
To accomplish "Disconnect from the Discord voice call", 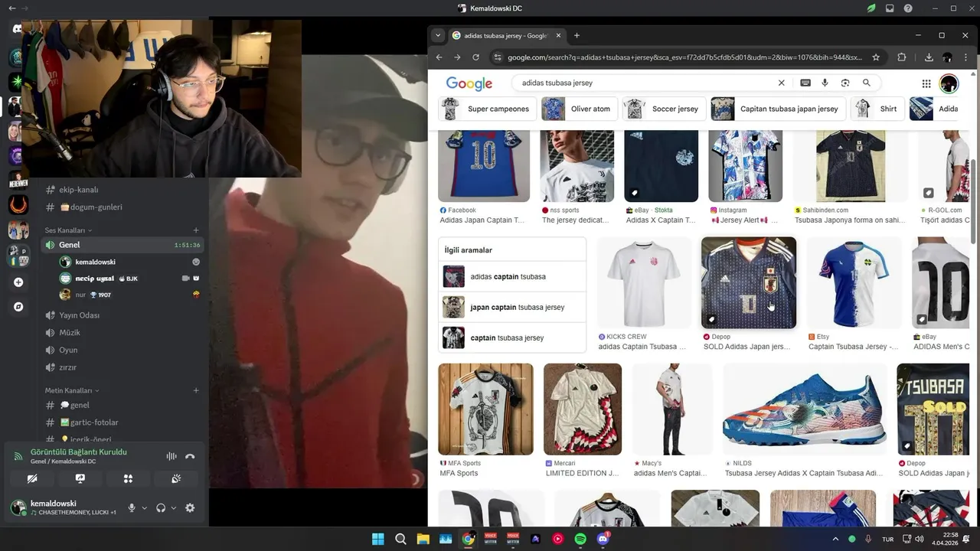I will [x=190, y=456].
